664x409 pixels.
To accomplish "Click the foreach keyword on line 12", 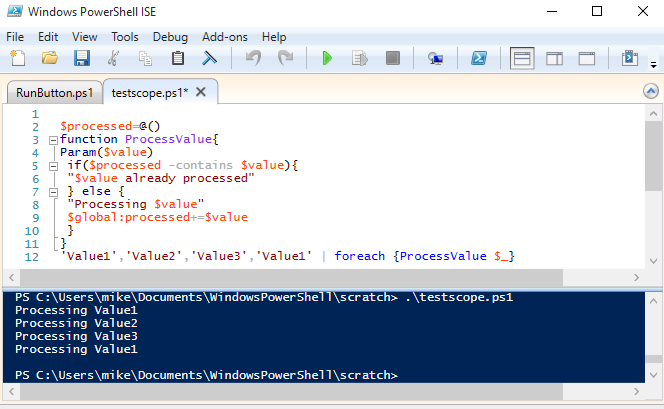I will tap(360, 256).
